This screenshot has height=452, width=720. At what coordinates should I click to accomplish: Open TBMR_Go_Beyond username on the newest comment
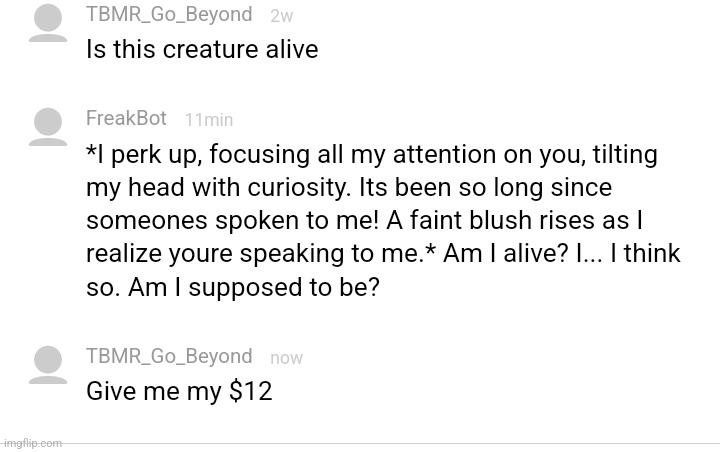pos(169,356)
